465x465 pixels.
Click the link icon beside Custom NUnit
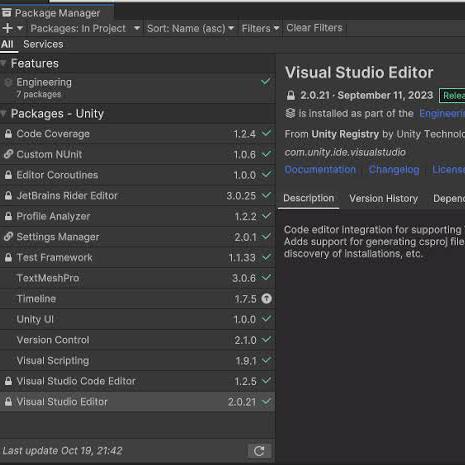click(8, 154)
